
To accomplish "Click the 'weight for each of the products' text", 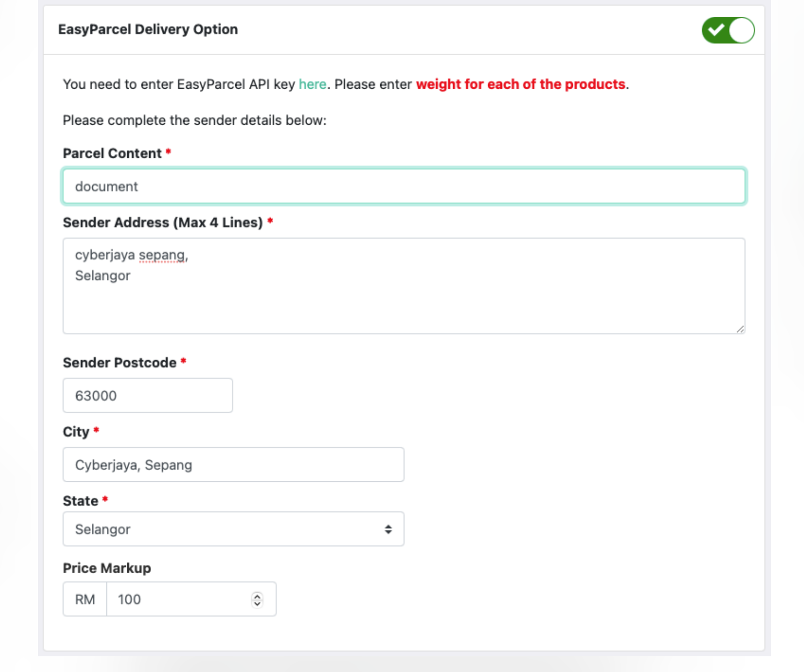I will (521, 84).
